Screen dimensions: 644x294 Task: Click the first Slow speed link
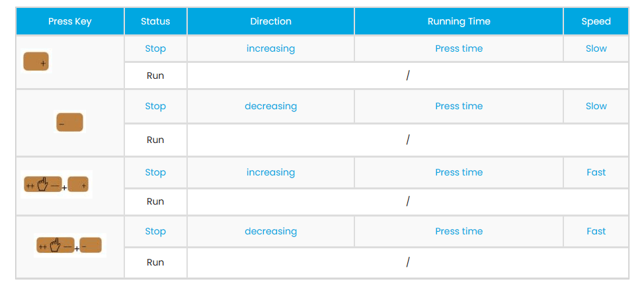click(596, 48)
